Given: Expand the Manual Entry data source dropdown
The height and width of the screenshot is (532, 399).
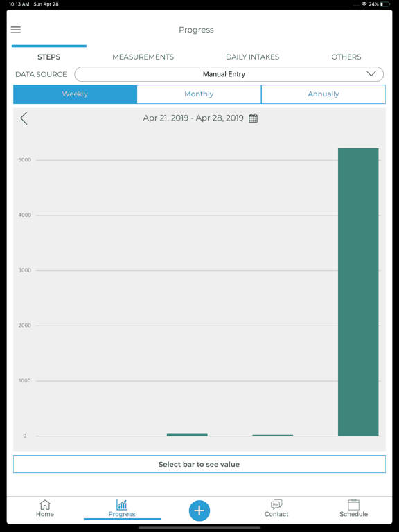Looking at the screenshot, I should tap(229, 74).
